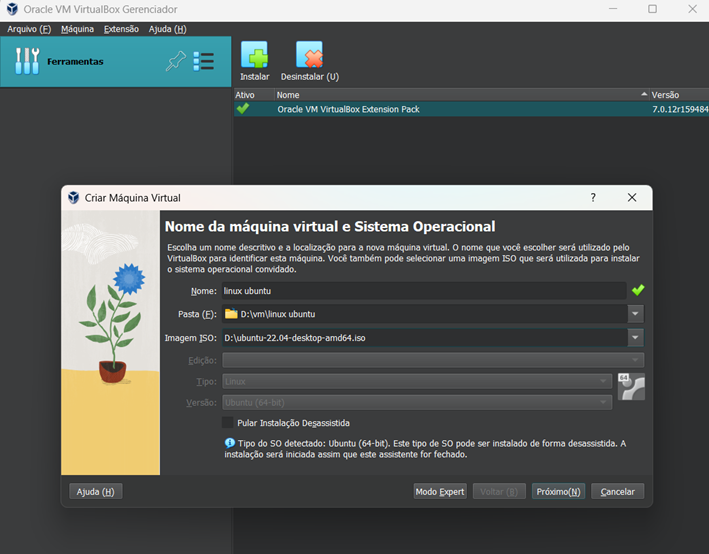This screenshot has width=709, height=554.
Task: Sort by the Versão column header
Action: click(x=679, y=95)
